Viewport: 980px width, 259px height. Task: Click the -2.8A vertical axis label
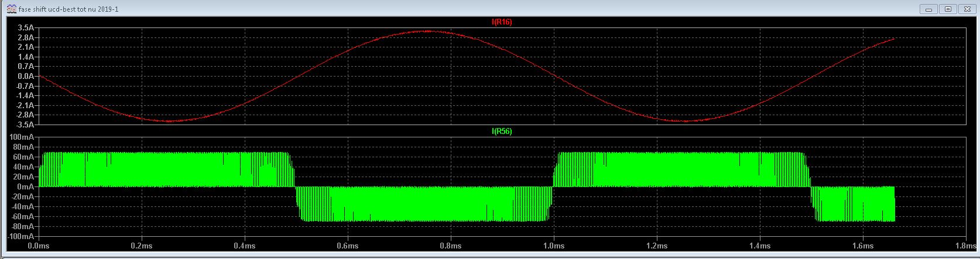(26, 115)
